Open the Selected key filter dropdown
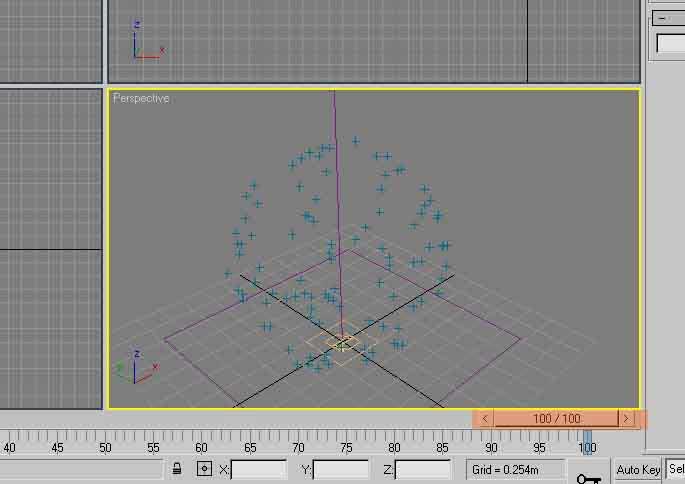 point(675,469)
